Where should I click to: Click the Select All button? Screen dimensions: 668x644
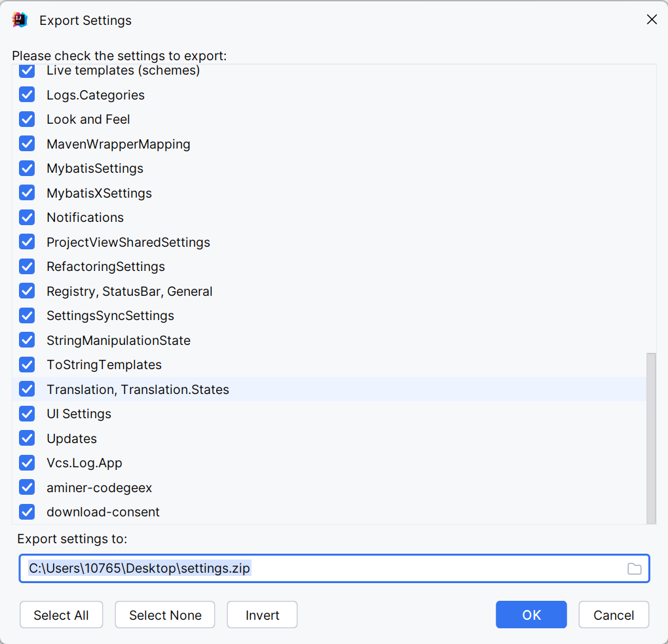[x=62, y=615]
